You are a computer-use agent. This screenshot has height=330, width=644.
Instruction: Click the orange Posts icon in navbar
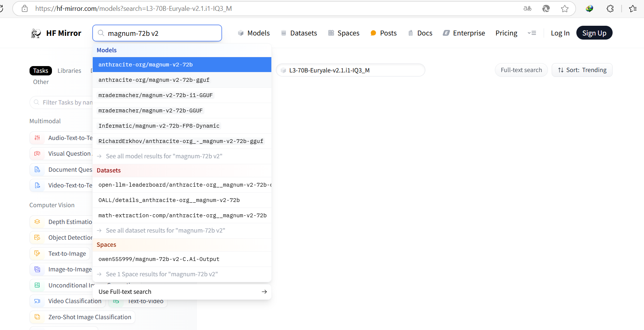373,33
